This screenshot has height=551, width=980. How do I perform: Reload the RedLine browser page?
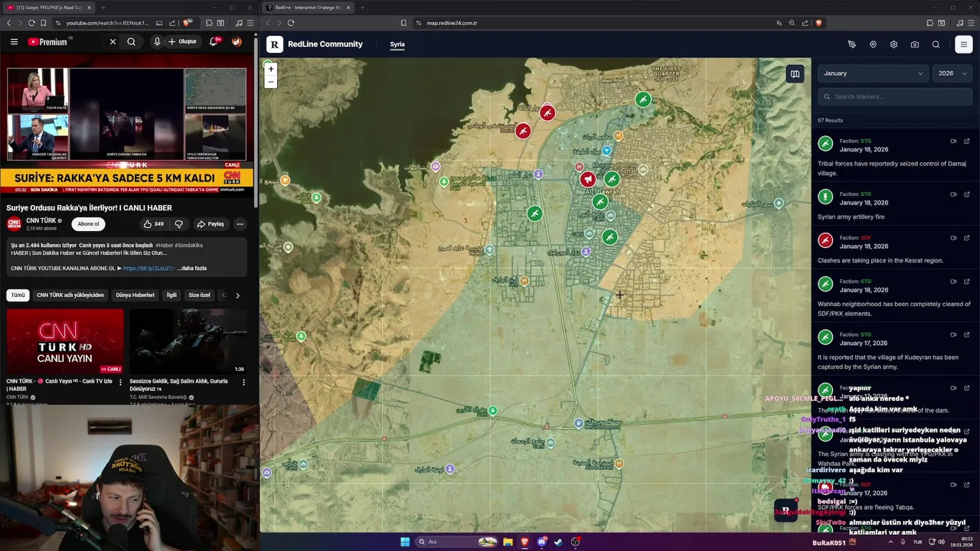[x=291, y=23]
